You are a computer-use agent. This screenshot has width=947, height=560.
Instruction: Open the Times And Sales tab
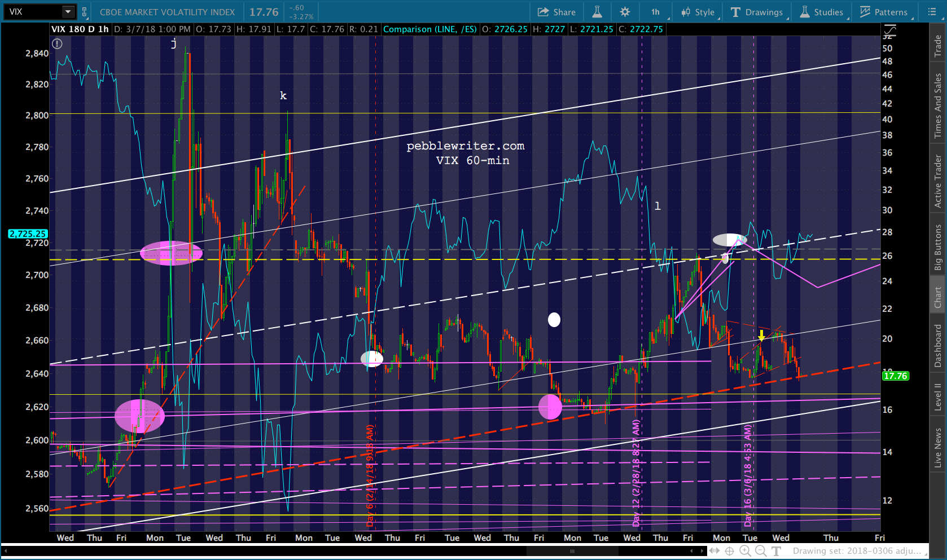937,105
